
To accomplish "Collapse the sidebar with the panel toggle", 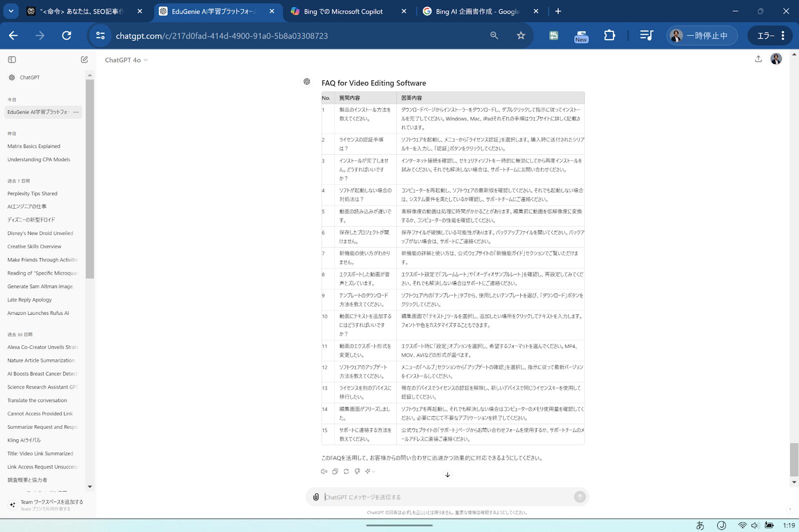I will (12, 60).
